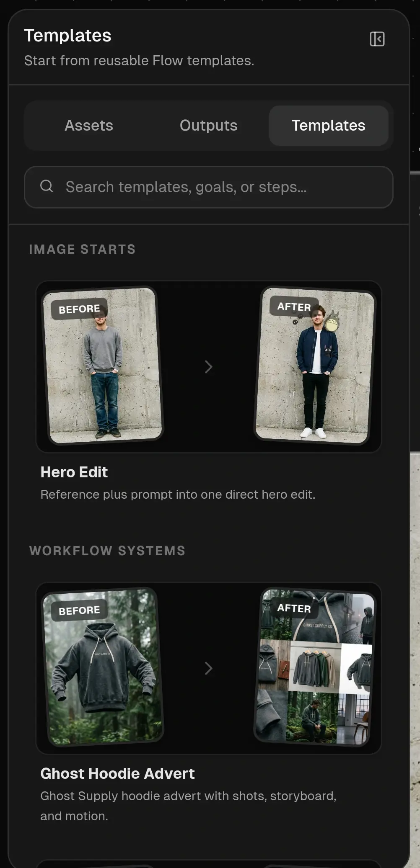
Task: Click the search magnifier icon
Action: tap(47, 186)
